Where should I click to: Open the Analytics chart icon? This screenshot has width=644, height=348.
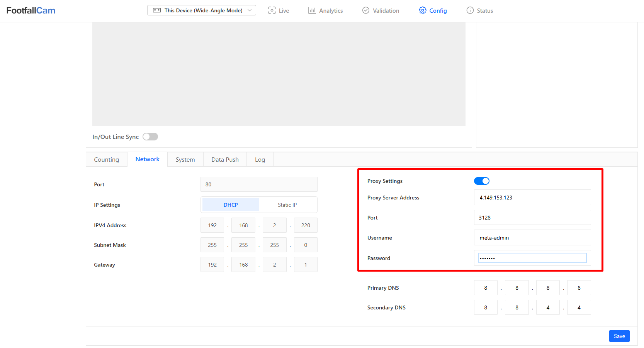pyautogui.click(x=312, y=10)
